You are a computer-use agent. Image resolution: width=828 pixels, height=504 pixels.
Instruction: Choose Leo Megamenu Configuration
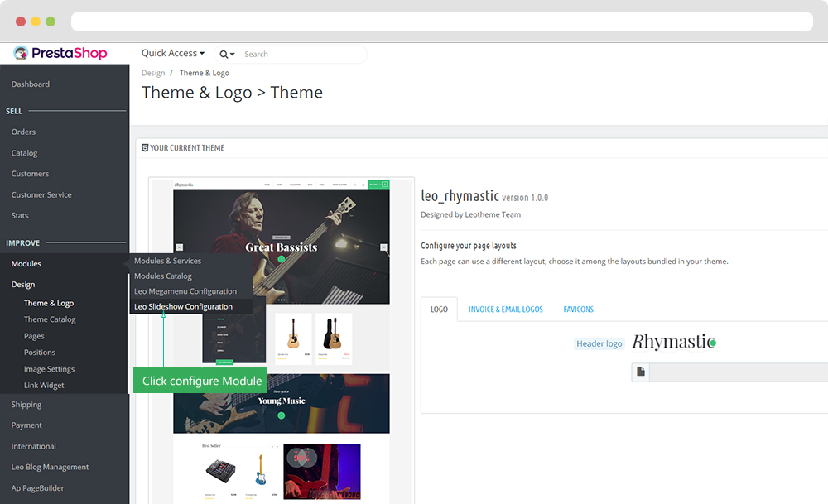pyautogui.click(x=185, y=291)
